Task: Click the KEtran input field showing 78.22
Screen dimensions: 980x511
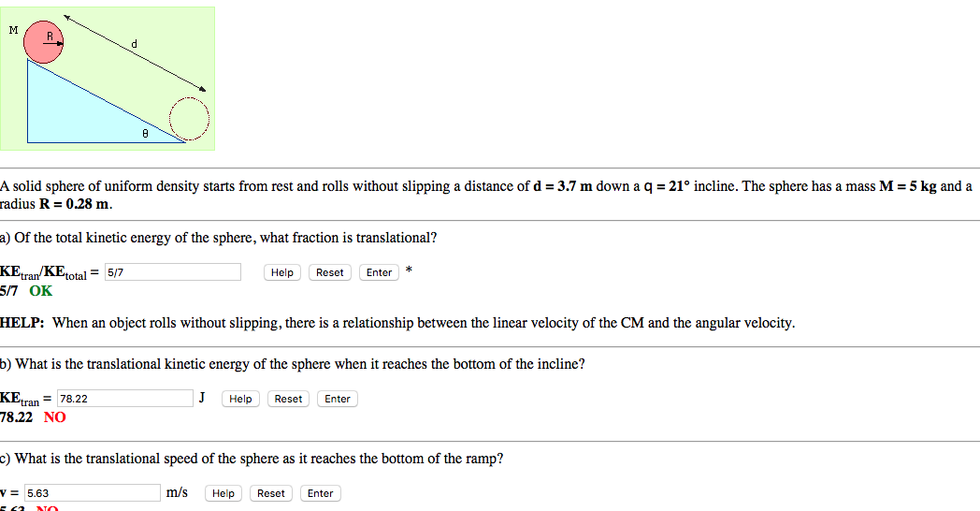Action: tap(125, 399)
